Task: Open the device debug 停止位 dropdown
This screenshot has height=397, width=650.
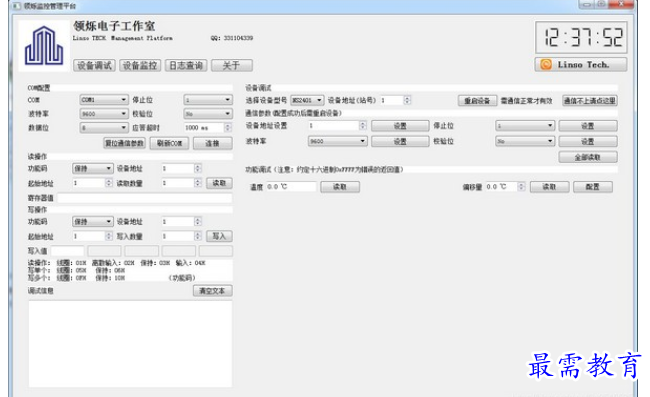Action: (525, 126)
